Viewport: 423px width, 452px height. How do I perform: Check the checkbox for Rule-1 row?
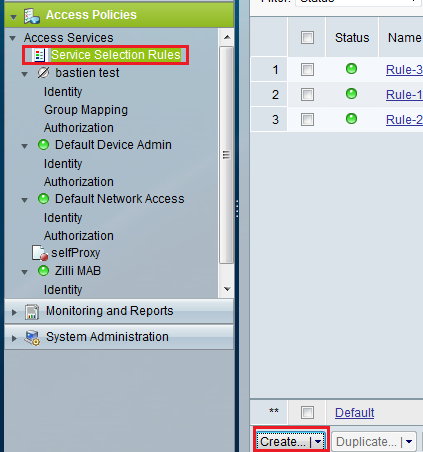(307, 94)
